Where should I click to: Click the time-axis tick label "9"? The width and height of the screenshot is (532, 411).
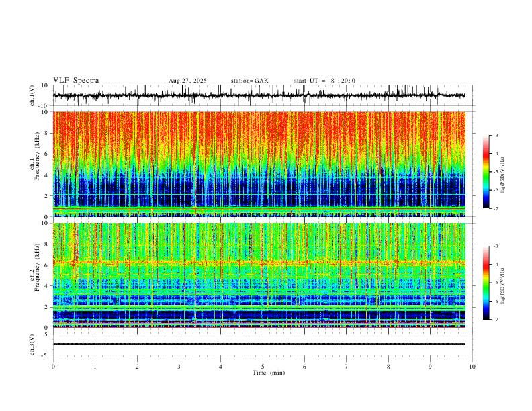(430, 367)
